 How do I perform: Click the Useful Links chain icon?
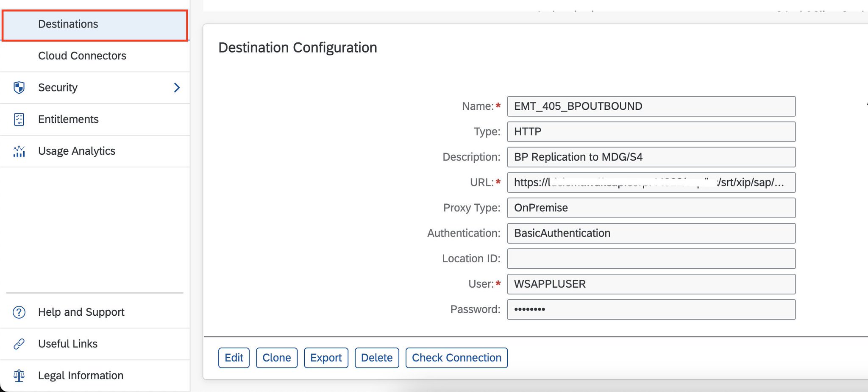[19, 344]
